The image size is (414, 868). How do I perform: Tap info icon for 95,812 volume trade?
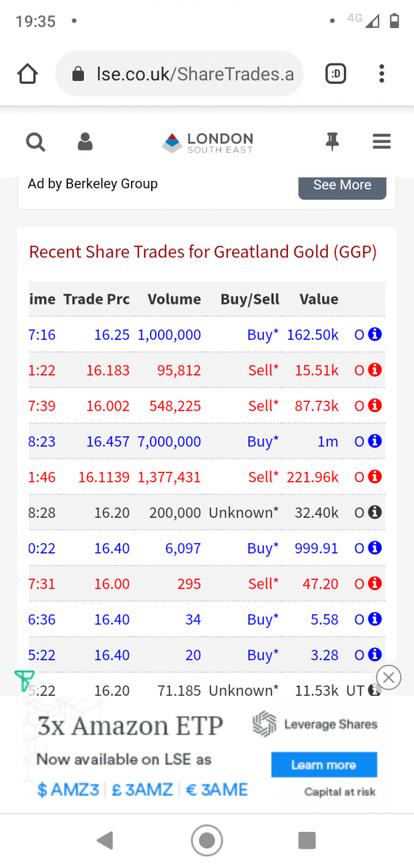coord(375,370)
